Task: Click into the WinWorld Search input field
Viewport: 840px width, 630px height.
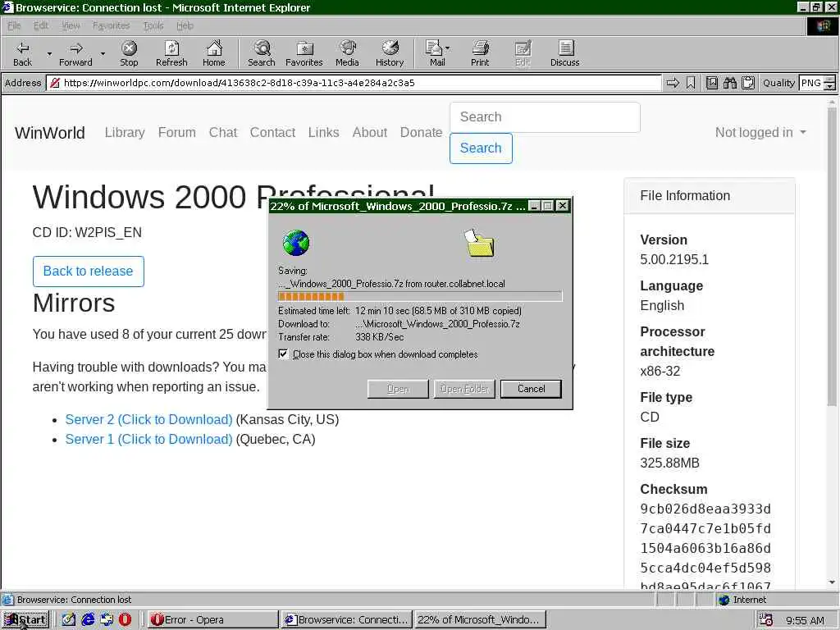Action: click(x=545, y=117)
